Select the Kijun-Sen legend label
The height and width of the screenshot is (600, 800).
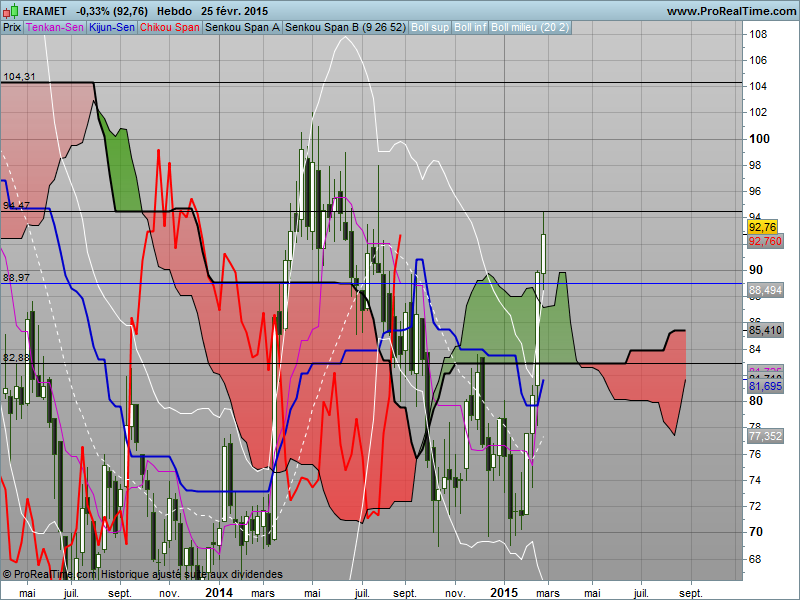(112, 28)
